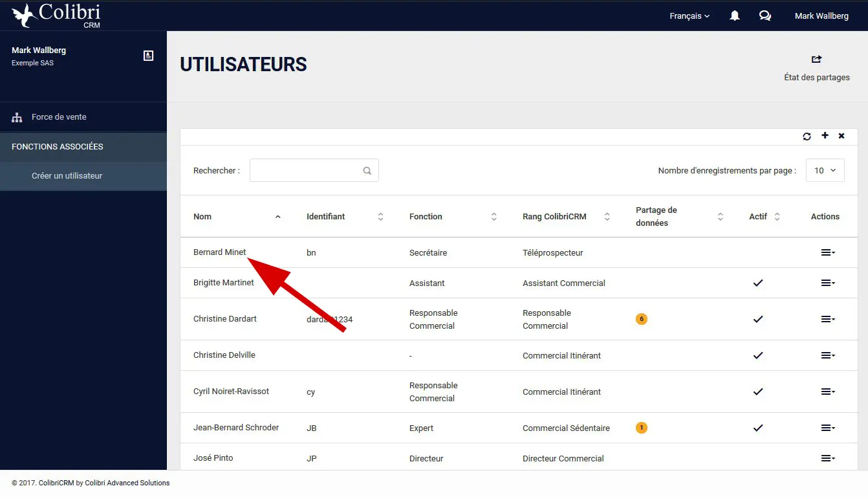
Task: Click the identifier JB cell
Action: pyautogui.click(x=312, y=428)
